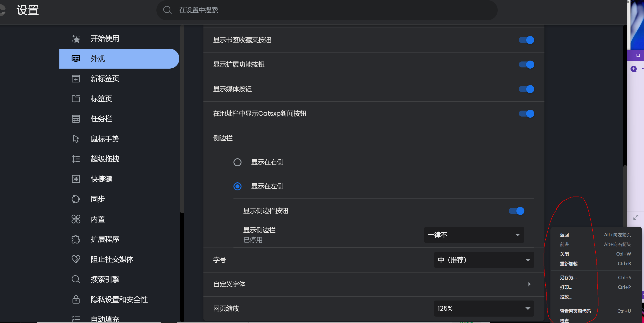The width and height of the screenshot is (644, 323).
Task: Open the 网页缩放 125% dropdown
Action: pos(484,308)
